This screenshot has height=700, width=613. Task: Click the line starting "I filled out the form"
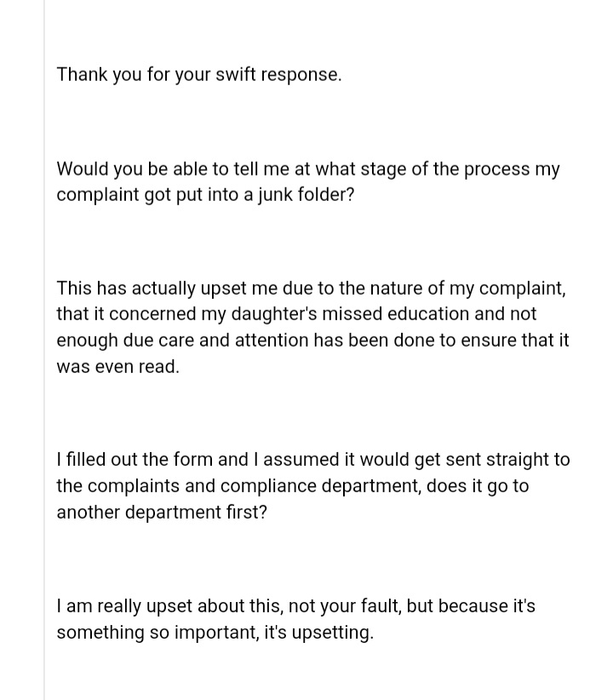[312, 460]
